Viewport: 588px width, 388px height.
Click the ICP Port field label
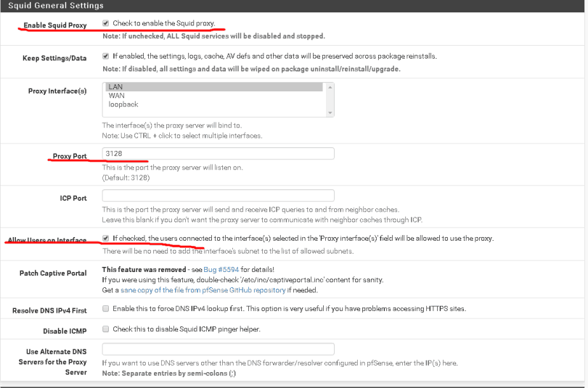click(x=73, y=197)
